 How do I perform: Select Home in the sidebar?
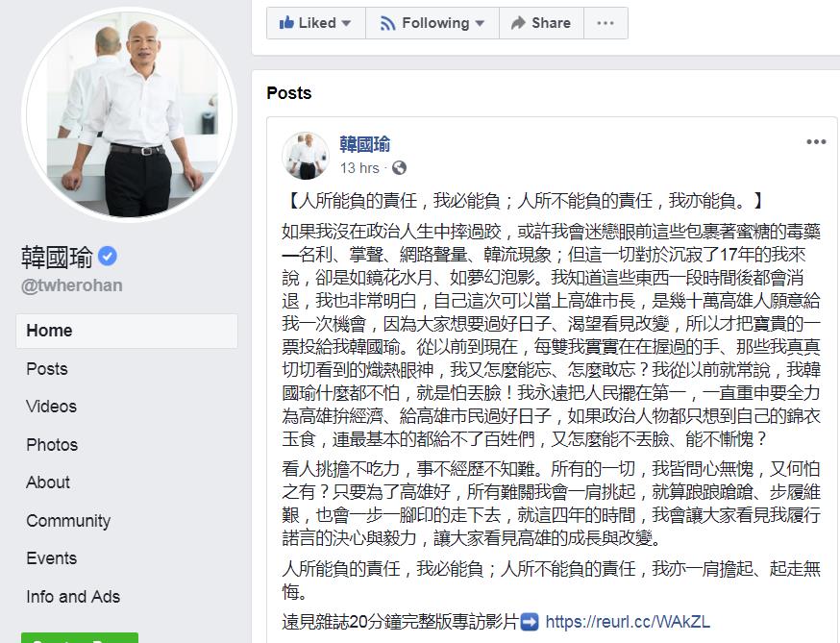coord(127,331)
